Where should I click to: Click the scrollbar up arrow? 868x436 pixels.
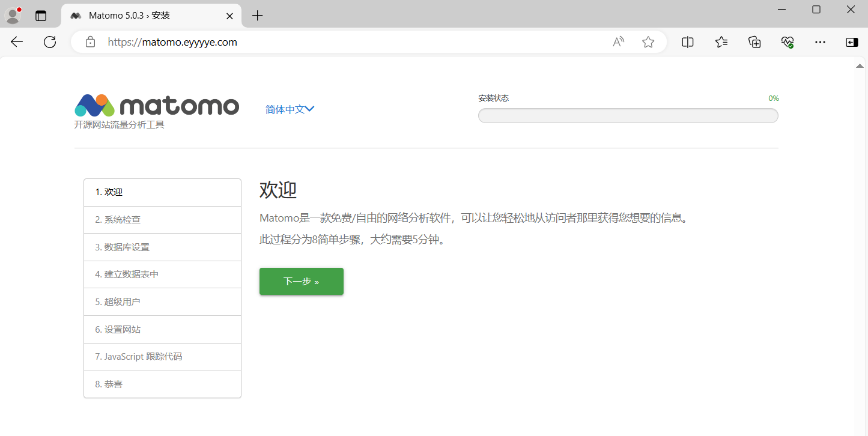pyautogui.click(x=860, y=66)
